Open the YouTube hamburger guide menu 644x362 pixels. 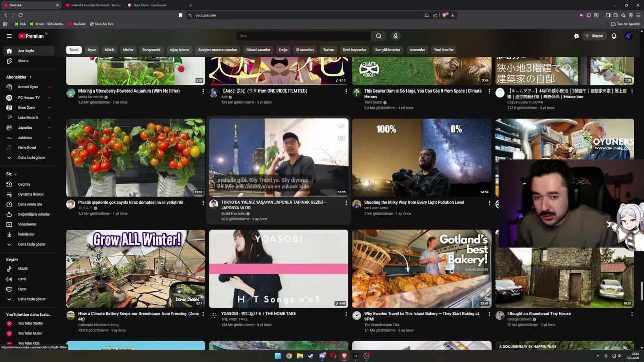[x=9, y=36]
